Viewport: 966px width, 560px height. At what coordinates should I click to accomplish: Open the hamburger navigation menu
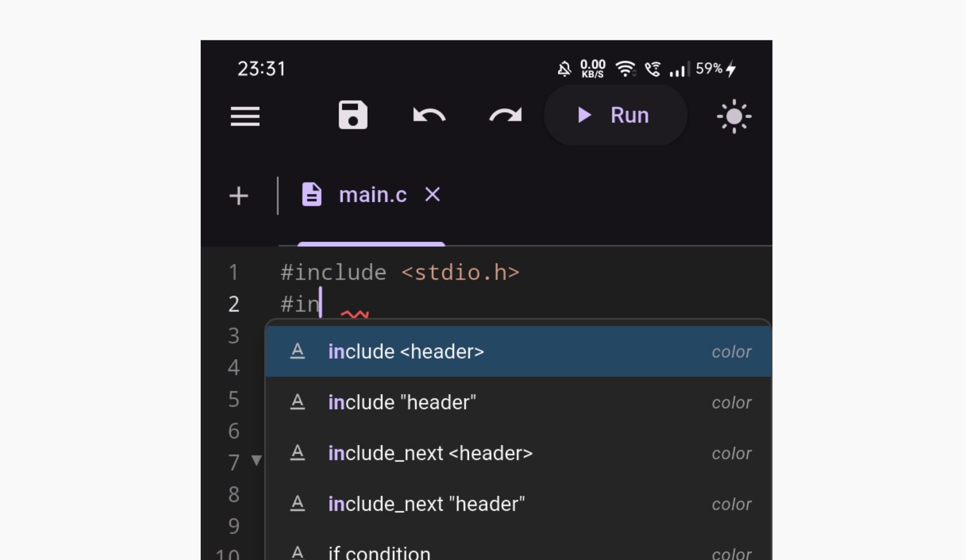click(x=245, y=116)
